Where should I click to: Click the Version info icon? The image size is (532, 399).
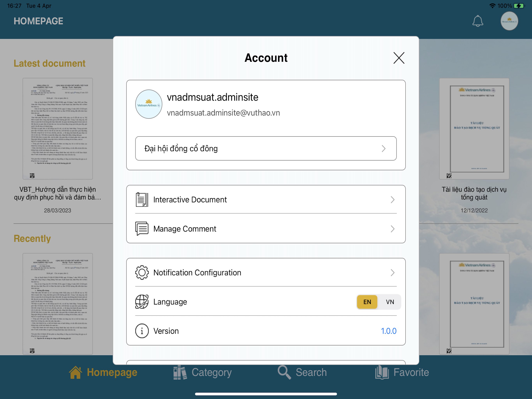142,331
